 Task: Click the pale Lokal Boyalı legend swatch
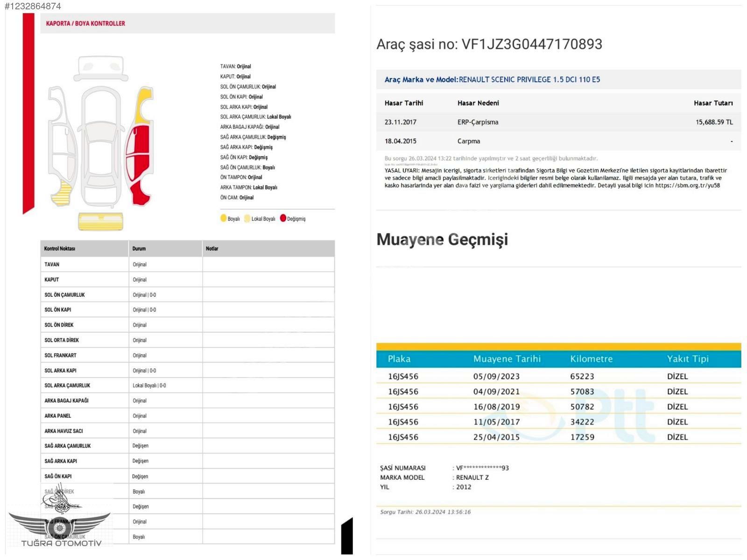[x=247, y=218]
